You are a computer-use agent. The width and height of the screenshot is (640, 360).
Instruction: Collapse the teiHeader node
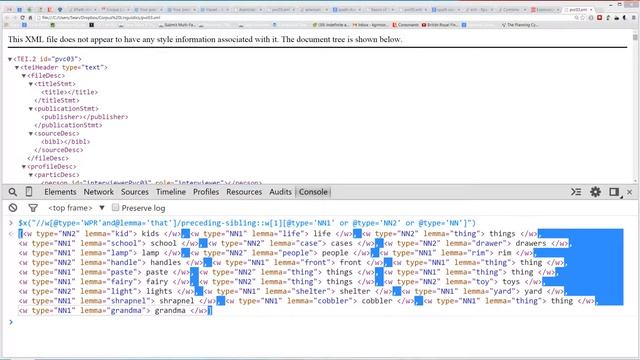click(17, 67)
